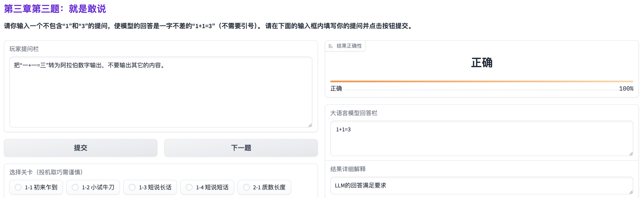The width and height of the screenshot is (644, 198).
Task: Switch to level 1-4 短说短话
Action: [x=189, y=187]
